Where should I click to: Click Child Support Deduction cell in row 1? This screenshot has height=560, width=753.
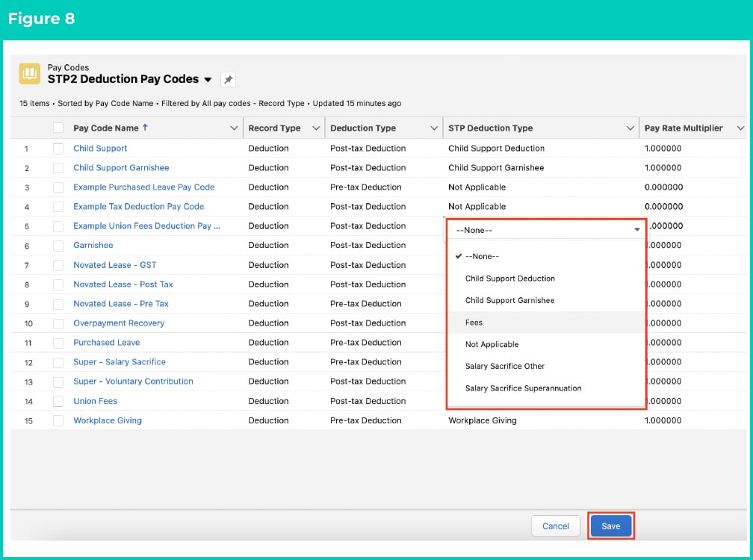coord(541,149)
